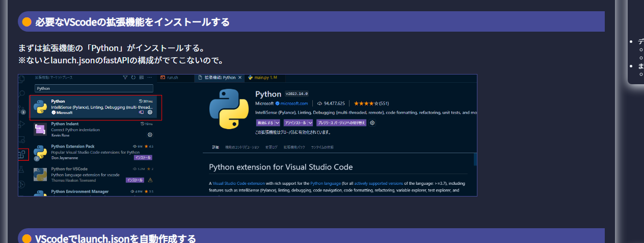Select Python extension by Microsoft in list
644x243 pixels.
tap(93, 107)
